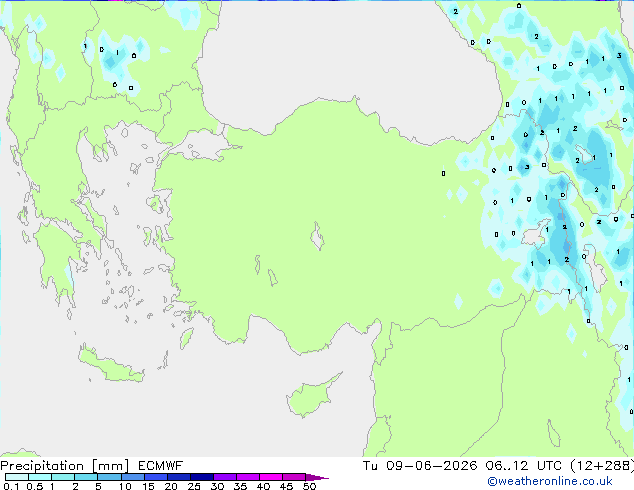Click the legend label '40'
Screen dimensions: 634x490
tap(263, 486)
